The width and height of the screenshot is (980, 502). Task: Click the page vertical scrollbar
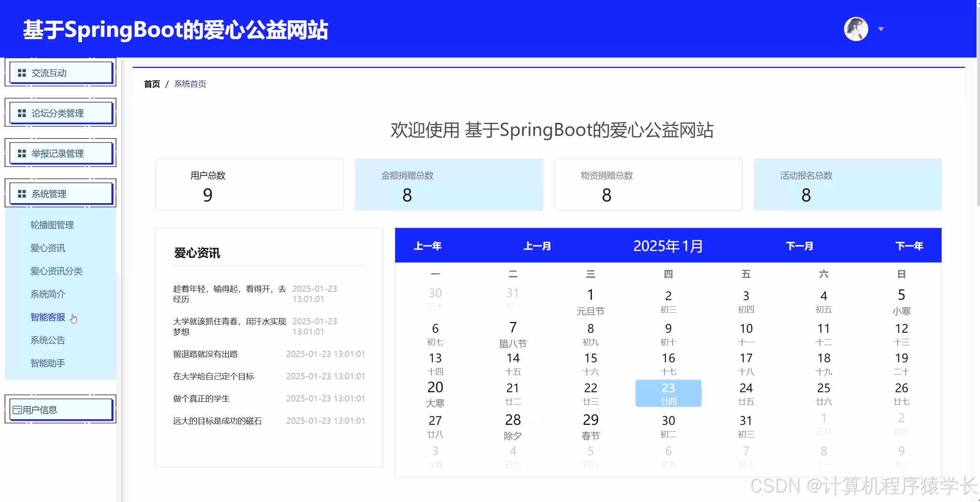tap(978, 107)
